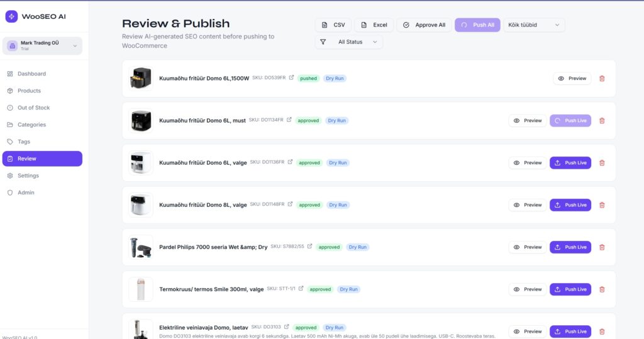The image size is (644, 339).
Task: Open external link for SKU STT-1/1
Action: click(x=301, y=289)
